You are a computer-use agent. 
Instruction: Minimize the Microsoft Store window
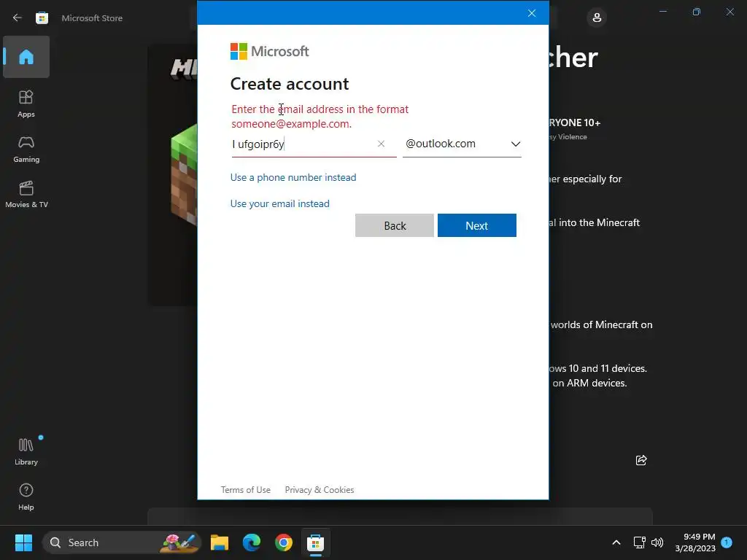pos(662,12)
